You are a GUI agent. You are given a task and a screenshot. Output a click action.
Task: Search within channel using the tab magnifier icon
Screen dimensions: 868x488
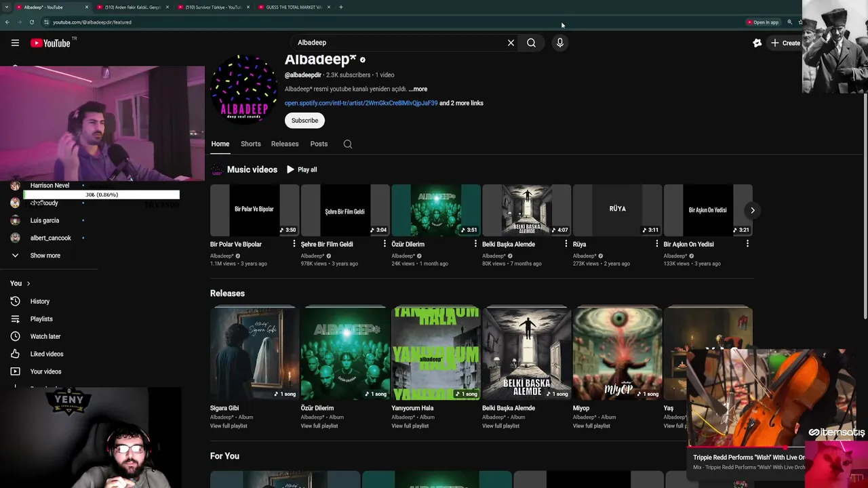click(x=348, y=144)
